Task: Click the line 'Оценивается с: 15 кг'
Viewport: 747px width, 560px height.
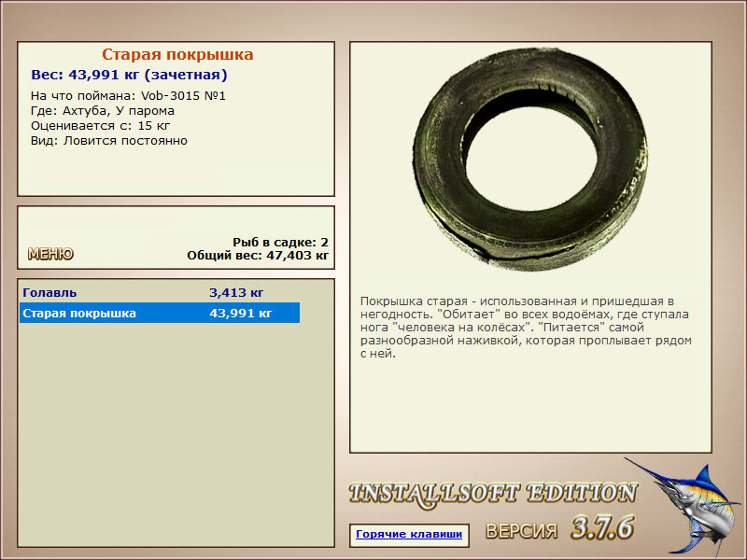Action: [101, 126]
